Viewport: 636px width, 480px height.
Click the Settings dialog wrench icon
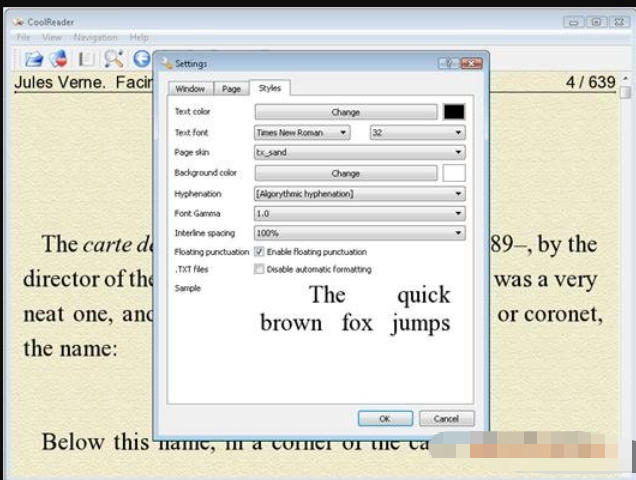pyautogui.click(x=167, y=64)
